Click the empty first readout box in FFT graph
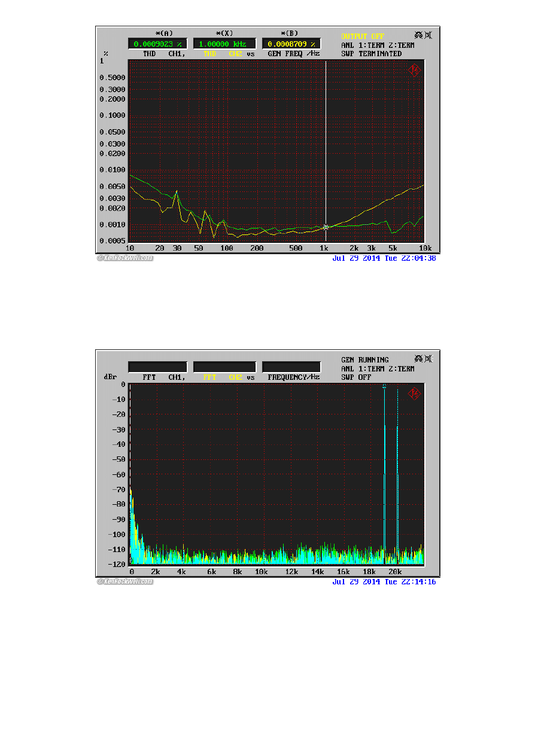Viewport: 535px width, 756px height. pos(157,367)
